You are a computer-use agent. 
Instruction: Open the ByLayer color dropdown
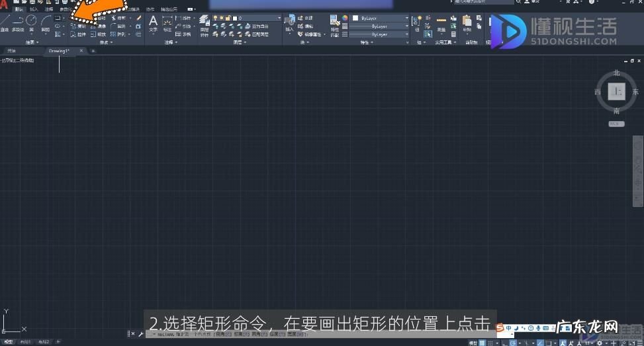[x=380, y=18]
